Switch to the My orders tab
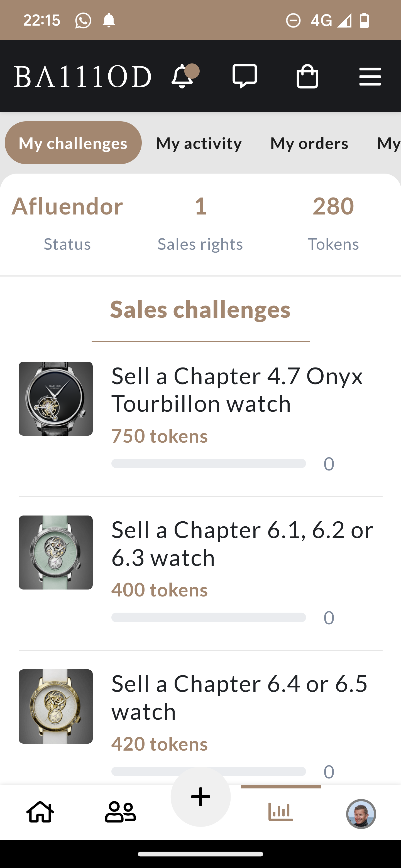The height and width of the screenshot is (868, 401). (x=309, y=143)
